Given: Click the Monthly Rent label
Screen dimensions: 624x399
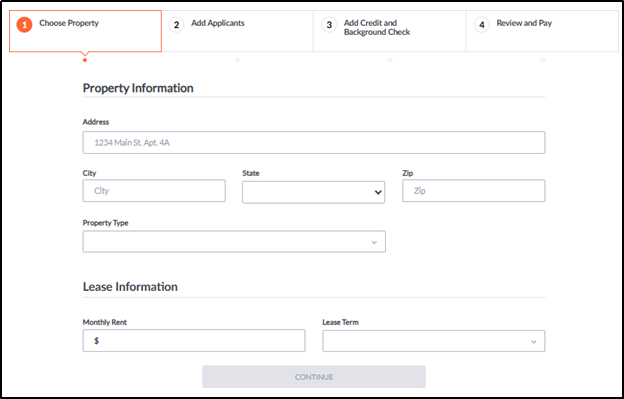Looking at the screenshot, I should pos(105,322).
